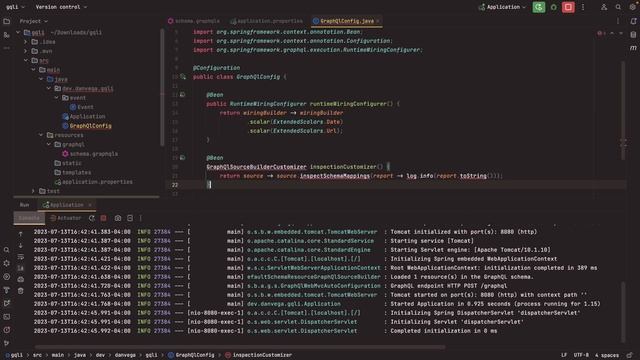Click the red stop icon in Run console toolbar

pos(104,218)
